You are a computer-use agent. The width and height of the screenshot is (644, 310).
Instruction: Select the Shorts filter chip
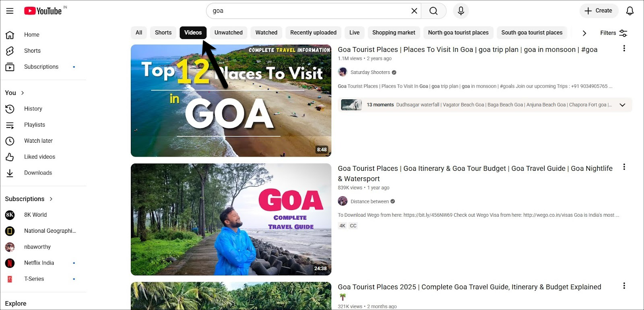pyautogui.click(x=163, y=33)
